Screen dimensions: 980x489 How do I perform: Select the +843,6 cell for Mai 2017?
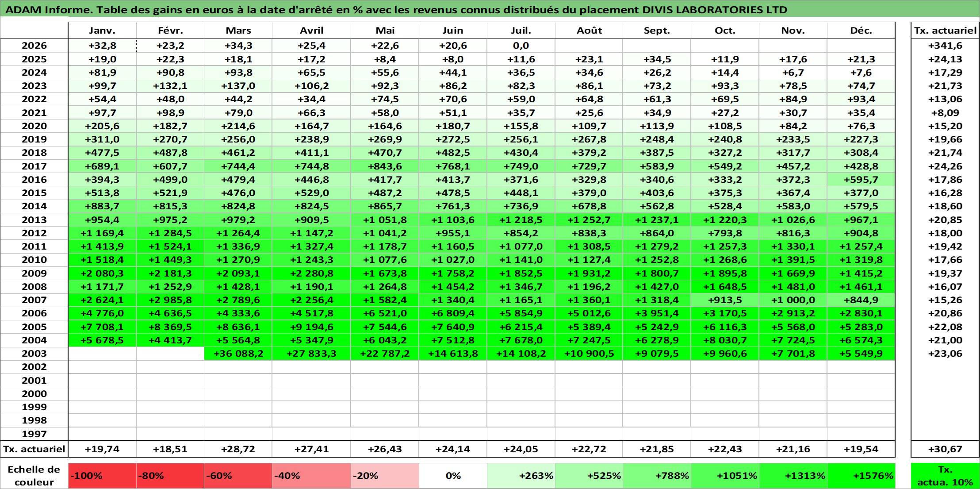pyautogui.click(x=385, y=166)
